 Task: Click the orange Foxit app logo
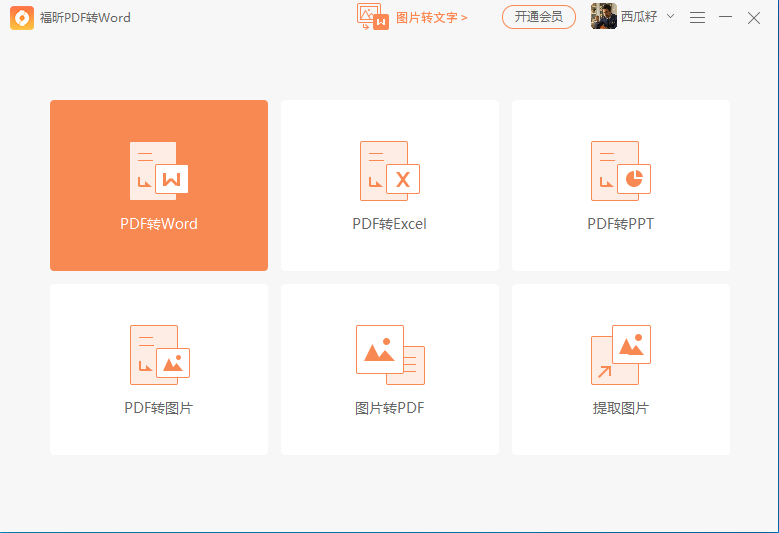tap(22, 17)
